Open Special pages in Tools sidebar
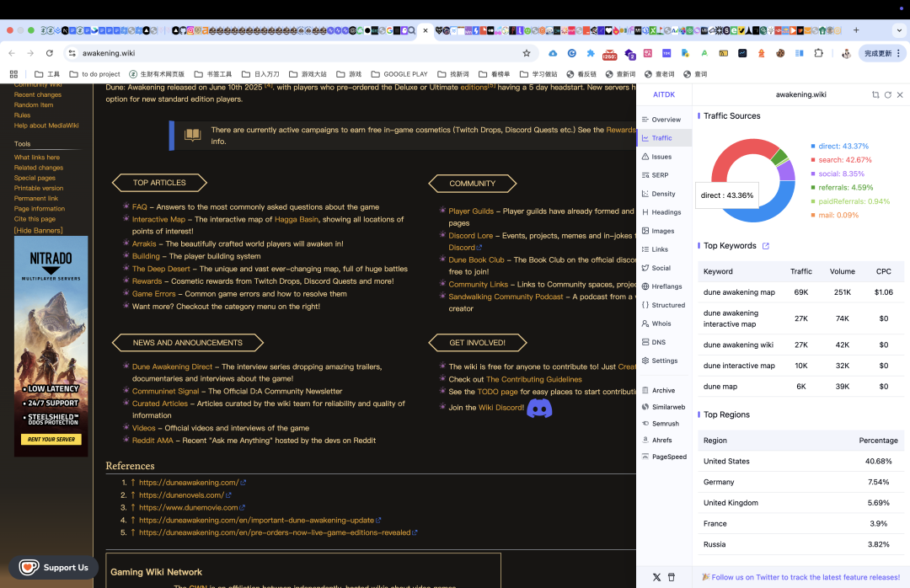Screen dimensions: 910x588 click(35, 178)
